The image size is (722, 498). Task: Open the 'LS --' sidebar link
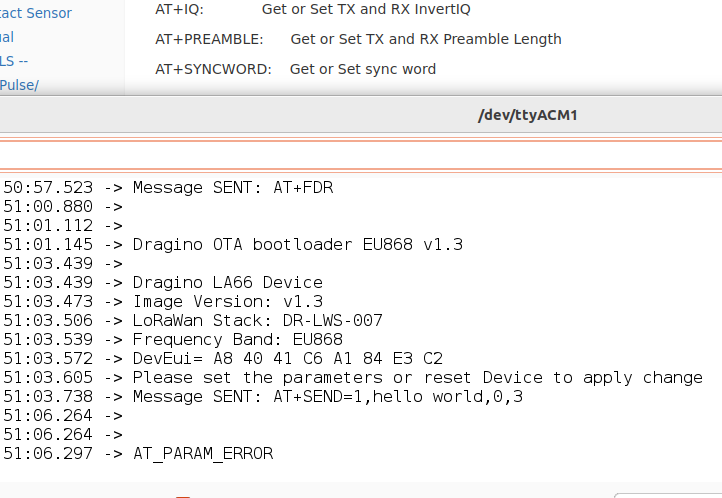click(15, 61)
